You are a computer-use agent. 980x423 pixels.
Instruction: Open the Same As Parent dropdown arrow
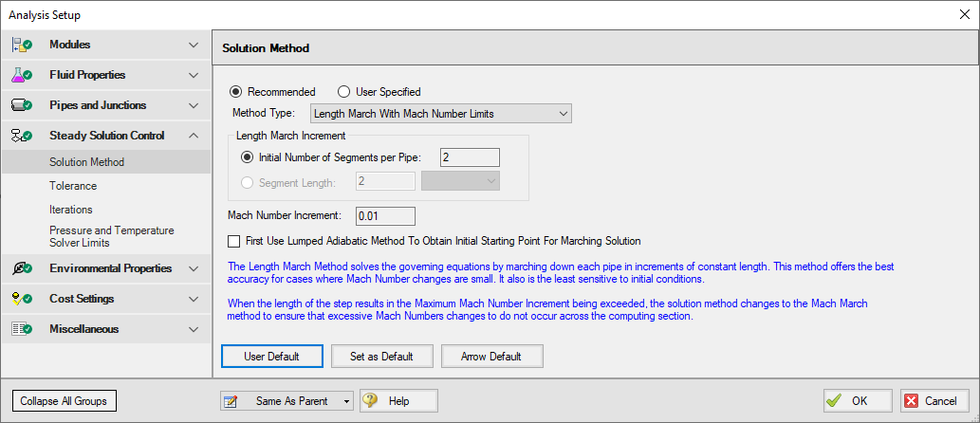tap(346, 401)
